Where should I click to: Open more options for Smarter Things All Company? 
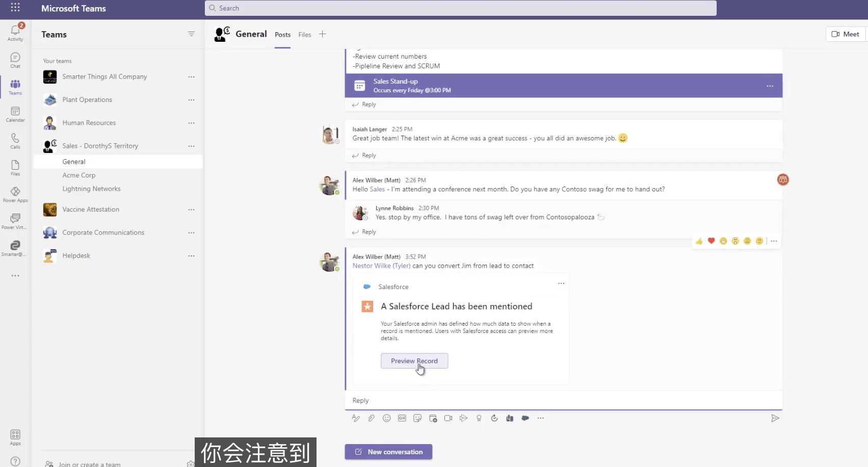pos(191,77)
